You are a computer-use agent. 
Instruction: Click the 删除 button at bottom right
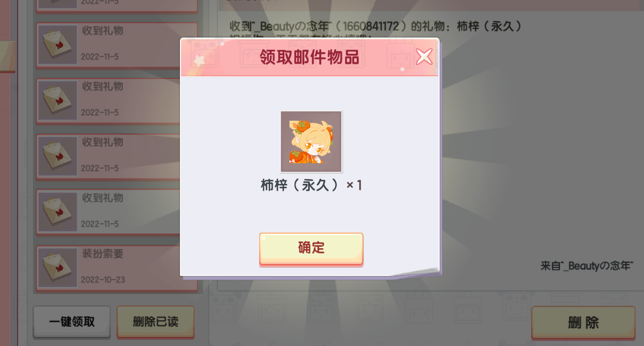pyautogui.click(x=583, y=322)
